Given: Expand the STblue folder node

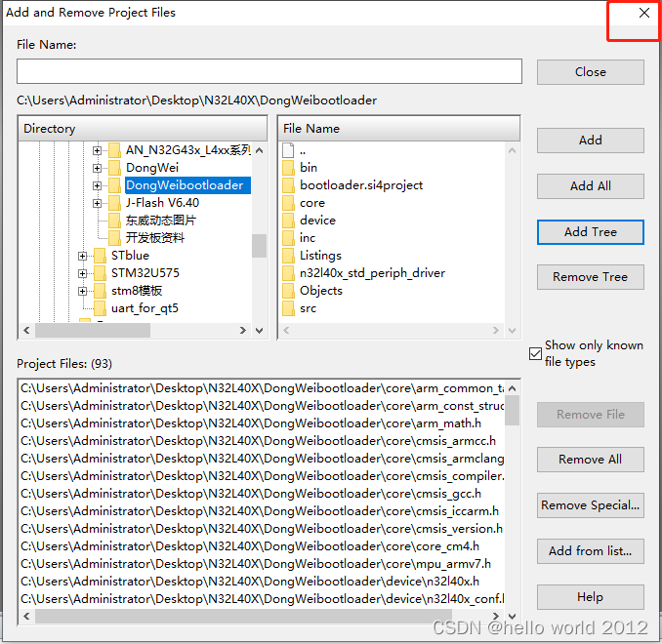Looking at the screenshot, I should click(82, 257).
